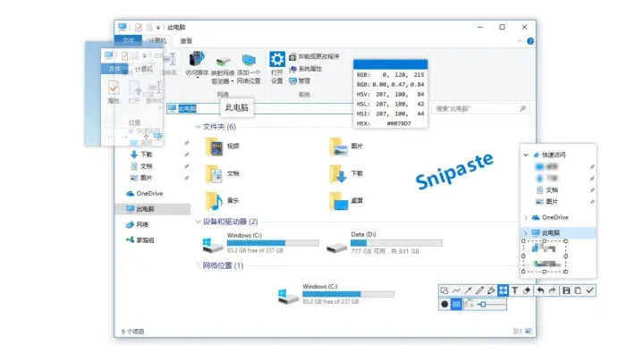Select the marker pen tool
Screen dimensions: 644x361
point(491,290)
